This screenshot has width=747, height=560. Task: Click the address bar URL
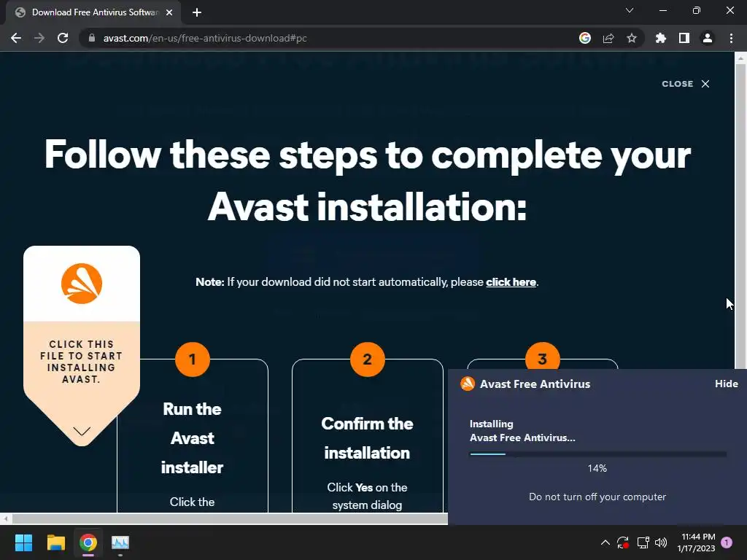click(x=205, y=38)
